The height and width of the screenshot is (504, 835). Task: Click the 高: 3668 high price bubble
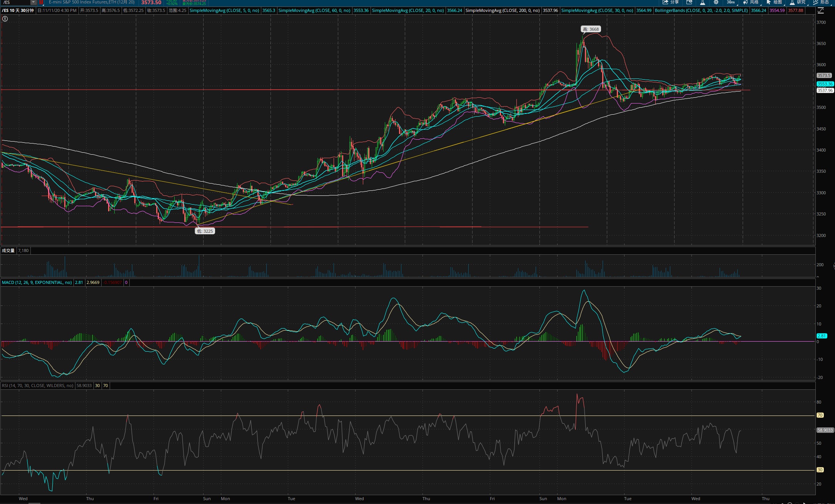(591, 29)
